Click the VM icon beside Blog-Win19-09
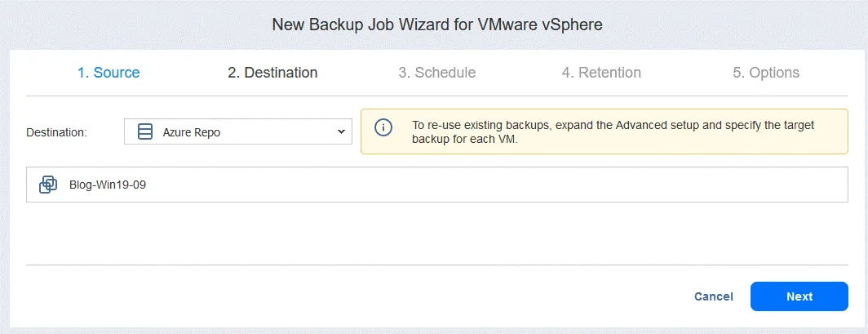This screenshot has width=868, height=334. tap(48, 185)
